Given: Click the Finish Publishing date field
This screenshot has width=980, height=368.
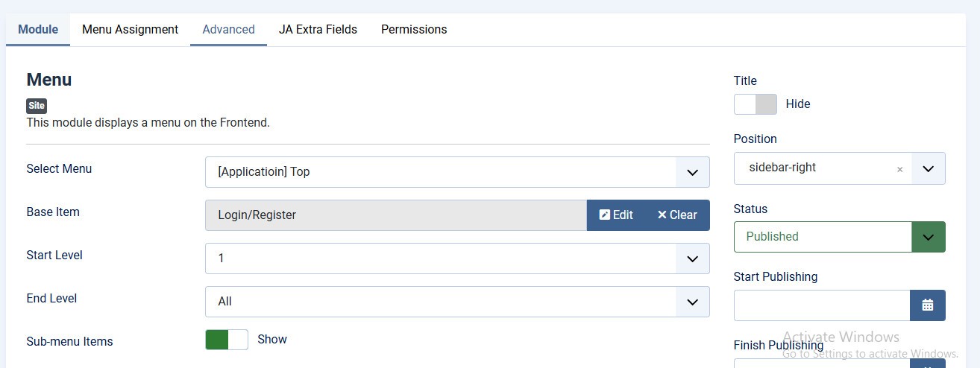Looking at the screenshot, I should (822, 364).
